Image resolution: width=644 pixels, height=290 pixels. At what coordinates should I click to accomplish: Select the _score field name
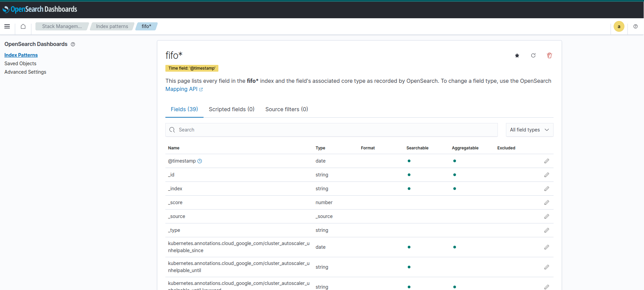click(x=175, y=202)
